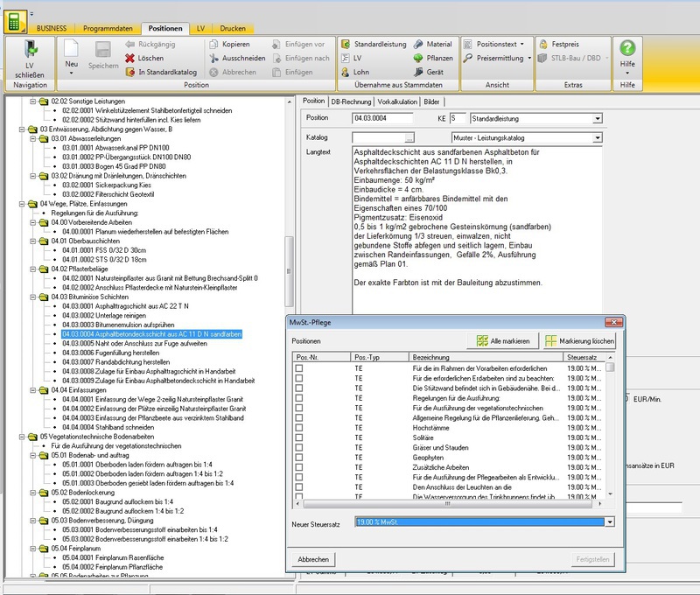Viewport: 700px width, 595px height.
Task: Click the Abbrechen button in dialog
Action: (313, 560)
